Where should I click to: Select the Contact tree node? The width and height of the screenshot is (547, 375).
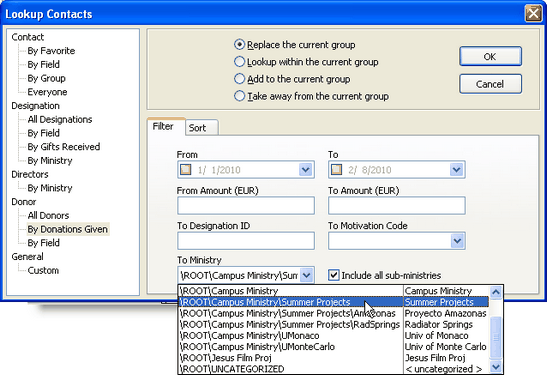28,37
